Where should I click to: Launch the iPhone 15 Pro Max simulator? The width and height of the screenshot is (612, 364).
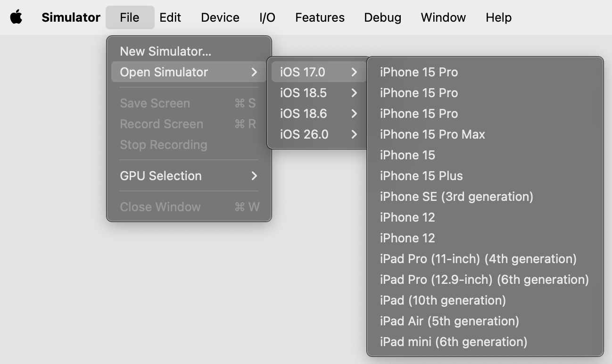tap(432, 134)
